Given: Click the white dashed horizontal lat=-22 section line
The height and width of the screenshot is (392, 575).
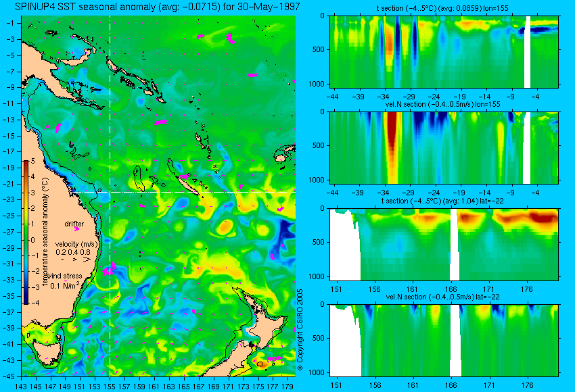Looking at the screenshot, I should click(185, 192).
